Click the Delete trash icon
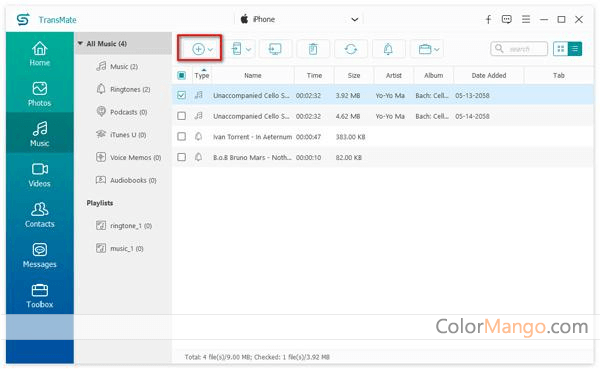The image size is (600, 370). coord(313,49)
